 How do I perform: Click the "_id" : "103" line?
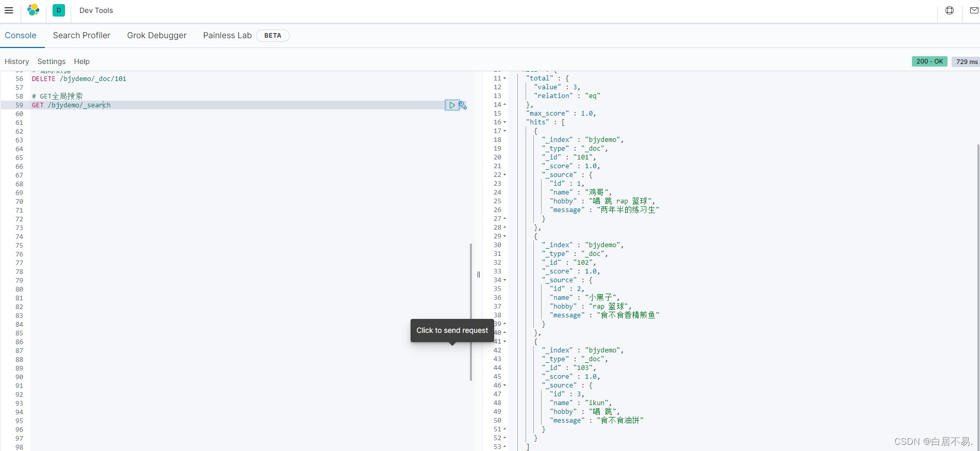pos(568,368)
